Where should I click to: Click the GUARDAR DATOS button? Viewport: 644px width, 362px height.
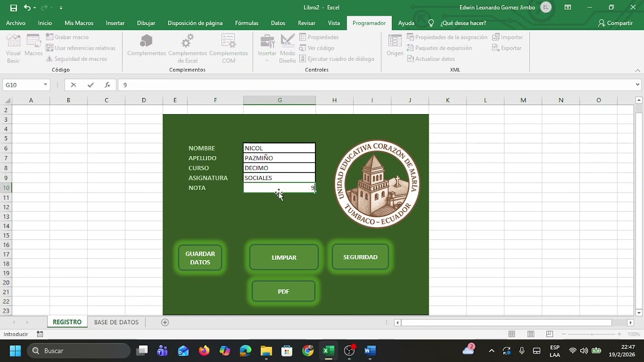pos(200,258)
